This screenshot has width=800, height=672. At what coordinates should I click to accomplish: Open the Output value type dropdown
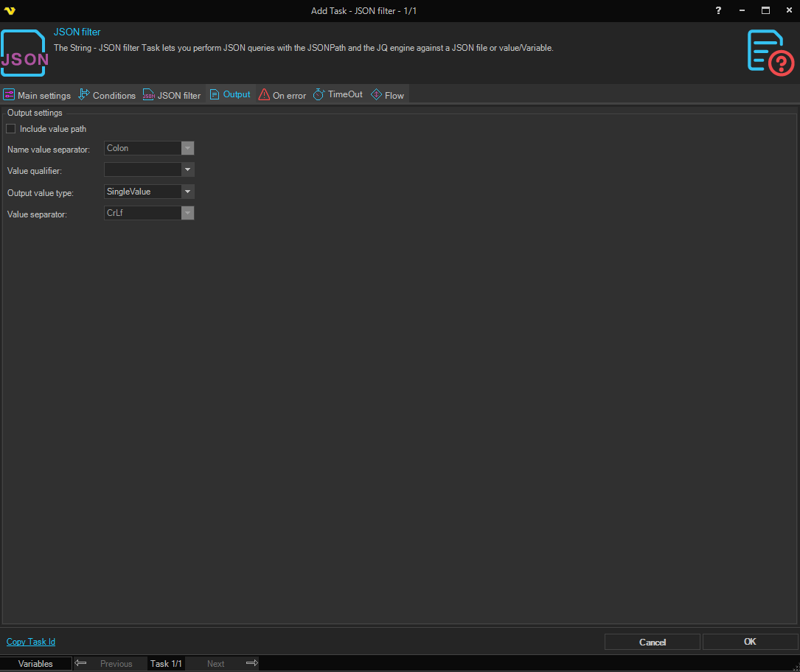coord(188,192)
